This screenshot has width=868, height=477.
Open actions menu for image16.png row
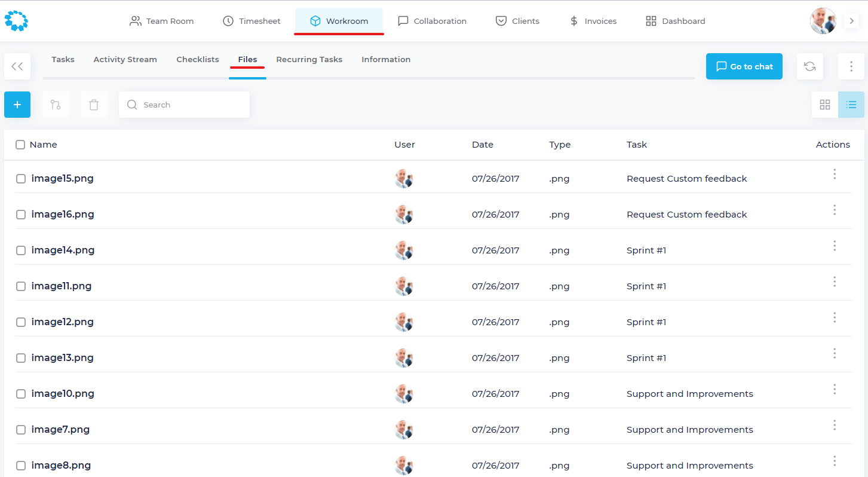click(x=834, y=210)
